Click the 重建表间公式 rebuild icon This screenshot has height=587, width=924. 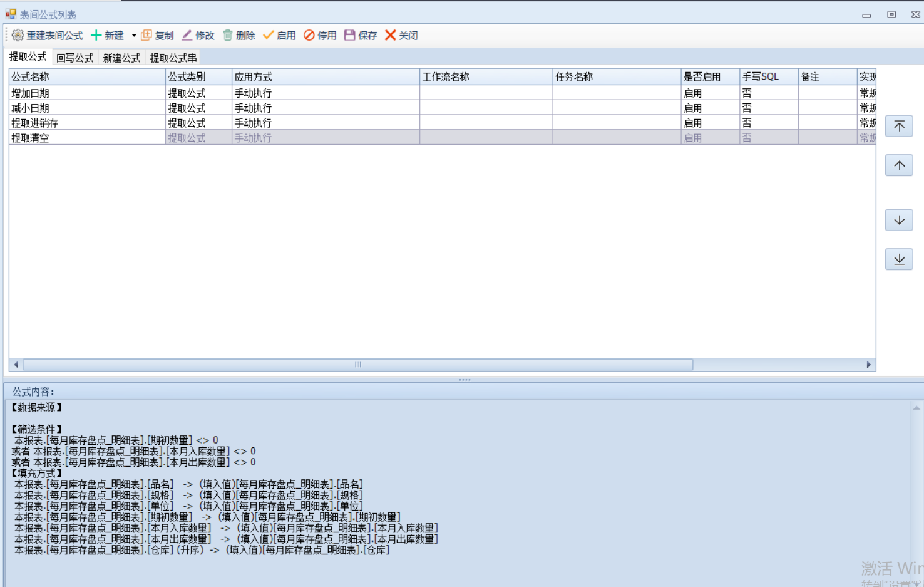point(18,36)
